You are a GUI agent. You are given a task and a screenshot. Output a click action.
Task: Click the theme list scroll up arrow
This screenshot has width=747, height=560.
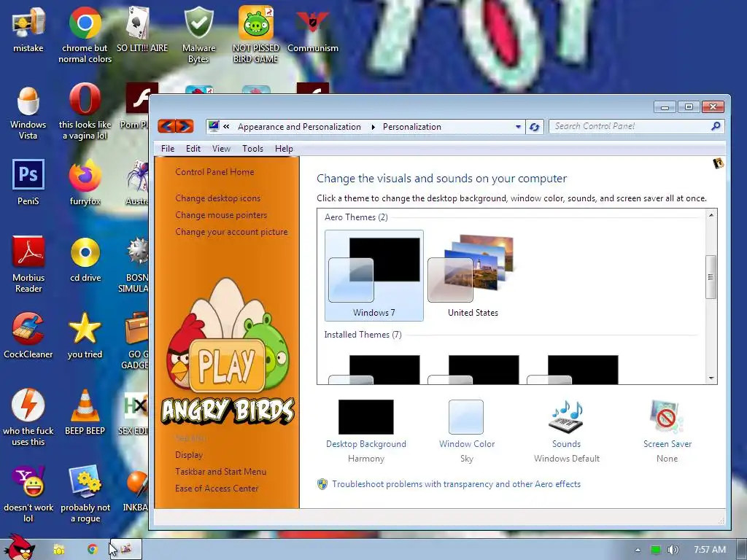tap(711, 215)
